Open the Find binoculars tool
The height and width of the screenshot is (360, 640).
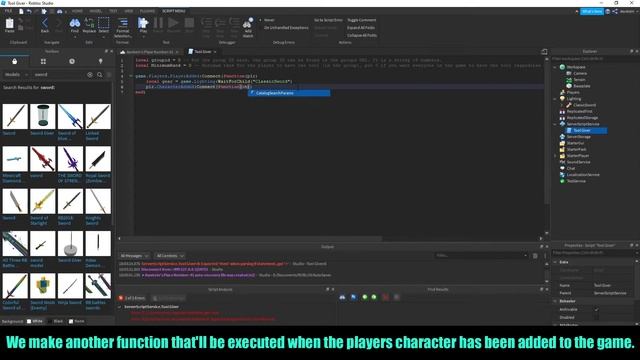pyautogui.click(x=75, y=24)
